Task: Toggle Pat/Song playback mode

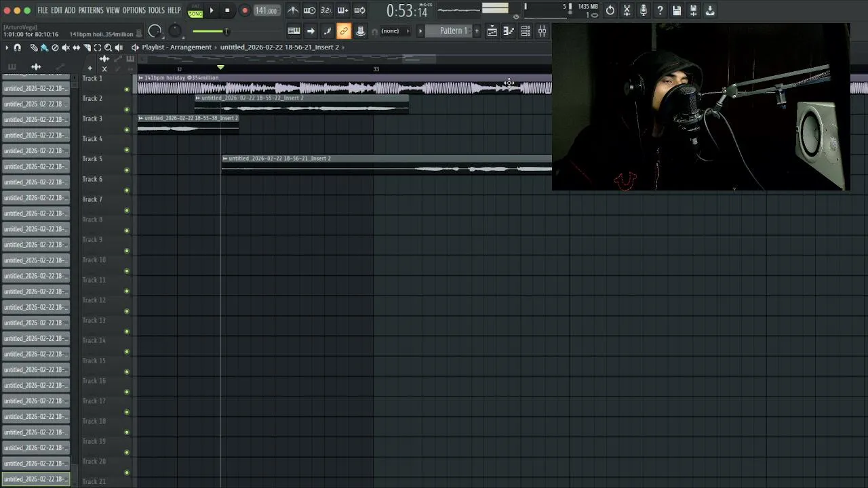Action: tap(195, 11)
